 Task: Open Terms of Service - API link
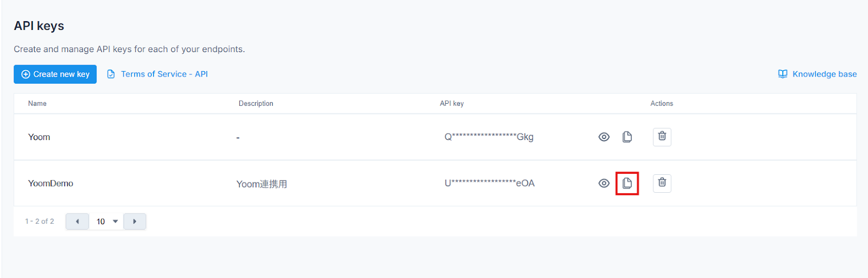164,74
